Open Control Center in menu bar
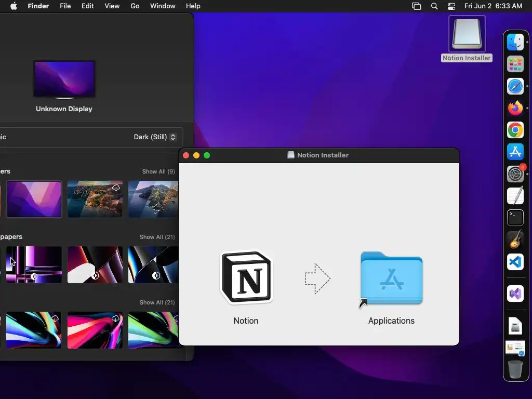Screen dimensions: 532x399 tap(451, 6)
